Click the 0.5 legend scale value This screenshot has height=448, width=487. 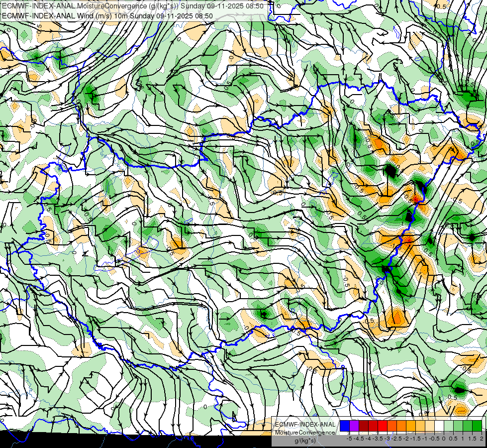coord(453,439)
